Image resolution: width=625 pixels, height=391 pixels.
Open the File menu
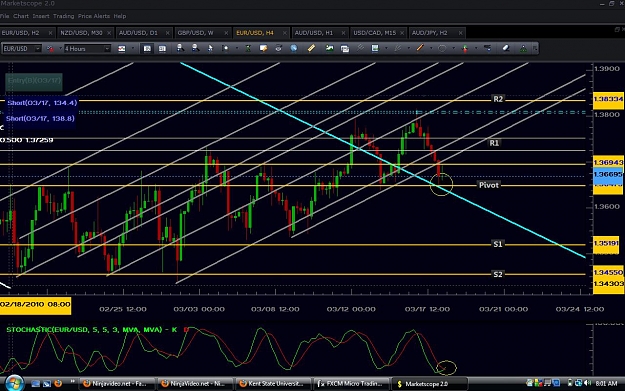click(4, 16)
